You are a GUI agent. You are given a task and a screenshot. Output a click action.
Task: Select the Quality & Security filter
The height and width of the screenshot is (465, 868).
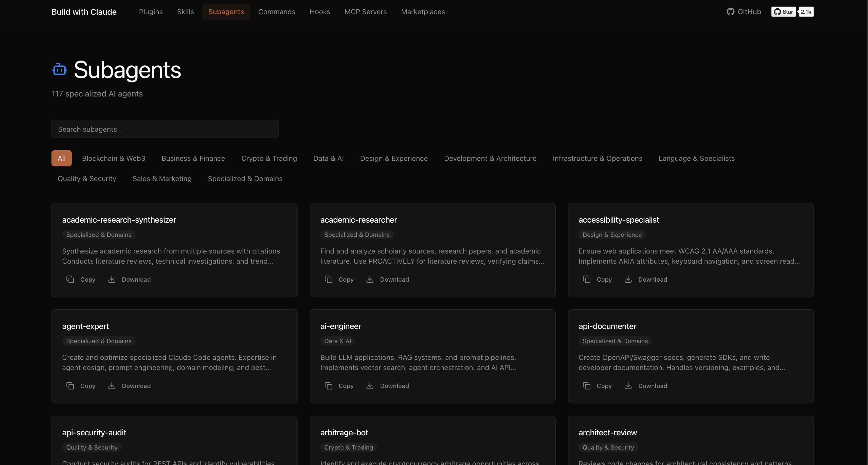[x=87, y=179]
